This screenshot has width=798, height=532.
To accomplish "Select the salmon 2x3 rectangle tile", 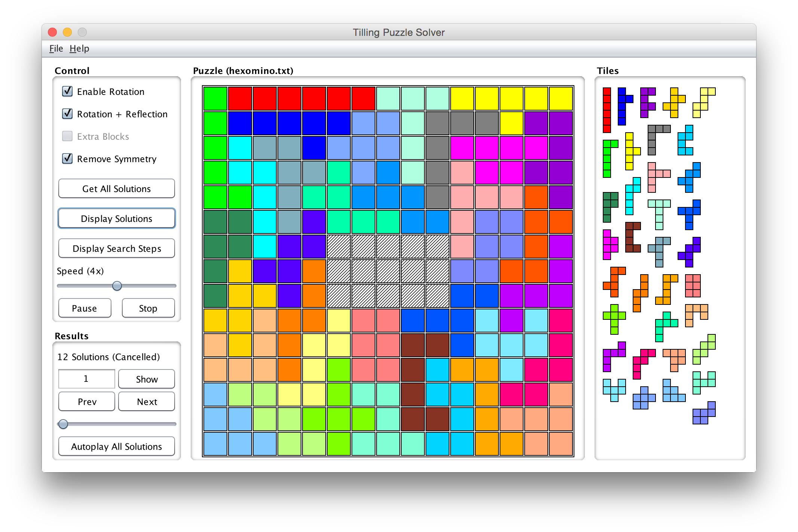I will [693, 286].
